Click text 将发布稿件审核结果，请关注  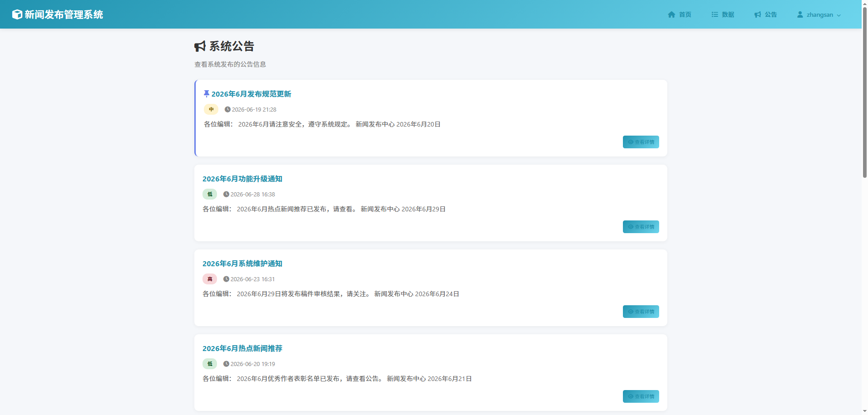[323, 294]
